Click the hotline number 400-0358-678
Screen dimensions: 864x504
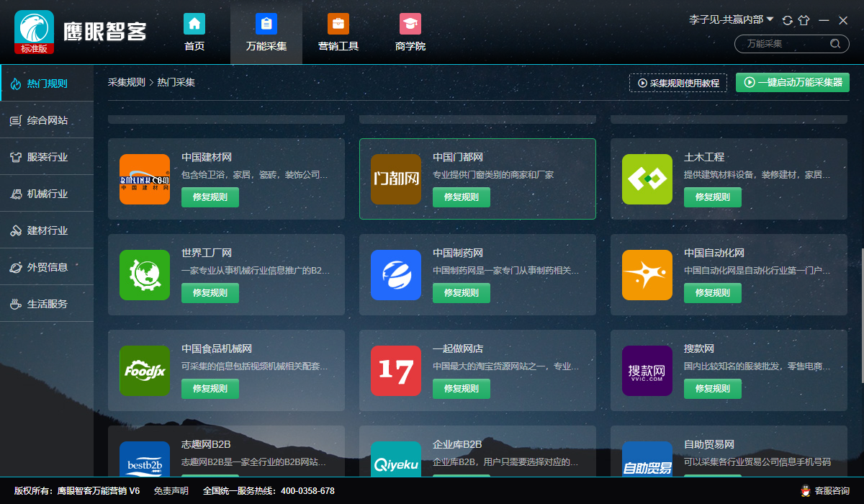pos(307,491)
